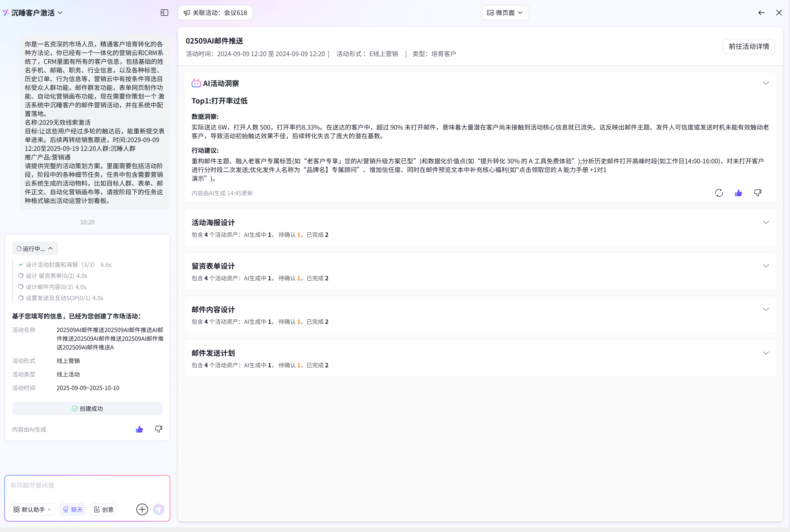The image size is (790, 532).
Task: Click the back arrow icon
Action: [762, 13]
